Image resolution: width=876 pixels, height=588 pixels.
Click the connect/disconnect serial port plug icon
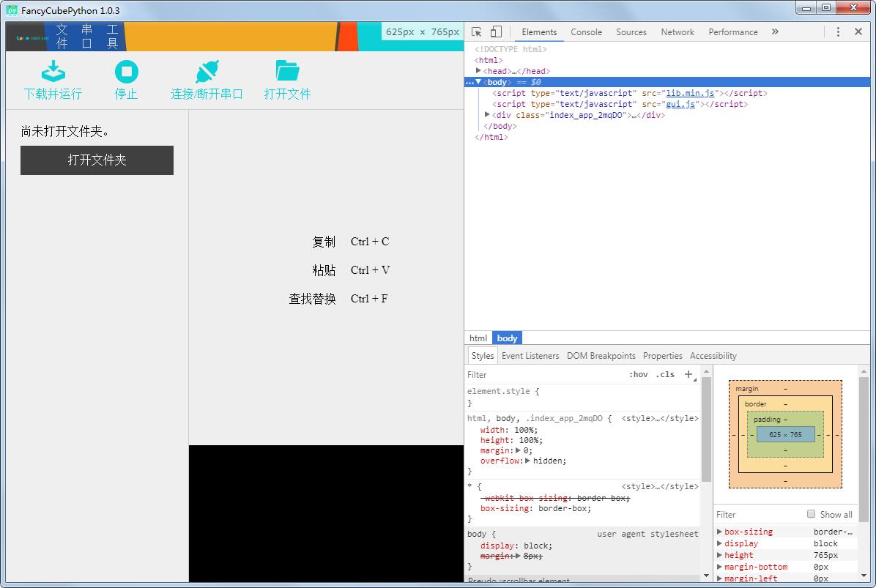coord(207,71)
